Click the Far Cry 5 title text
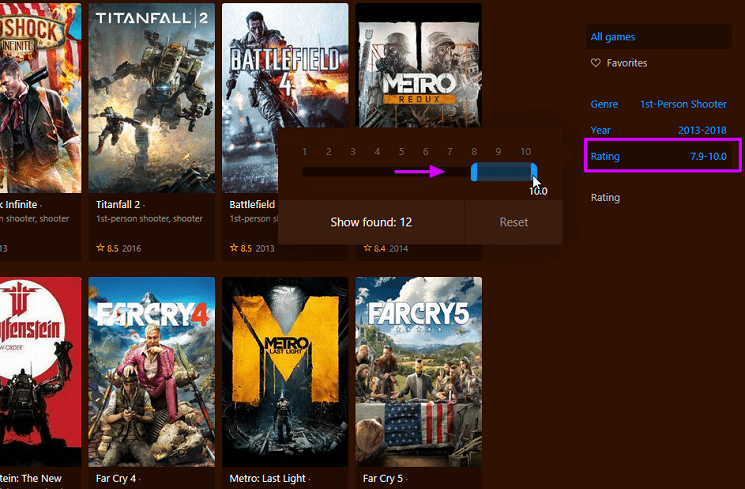The width and height of the screenshot is (745, 489). point(382,478)
